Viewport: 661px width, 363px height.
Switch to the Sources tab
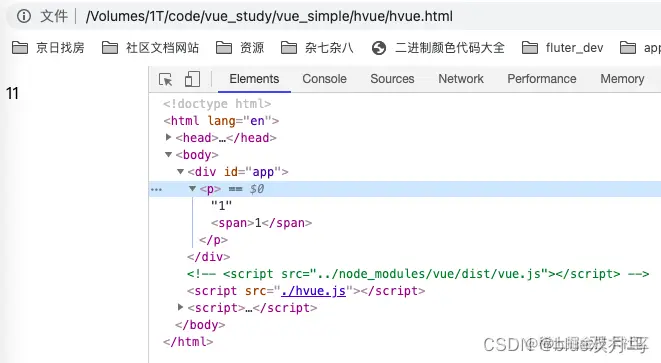point(392,79)
